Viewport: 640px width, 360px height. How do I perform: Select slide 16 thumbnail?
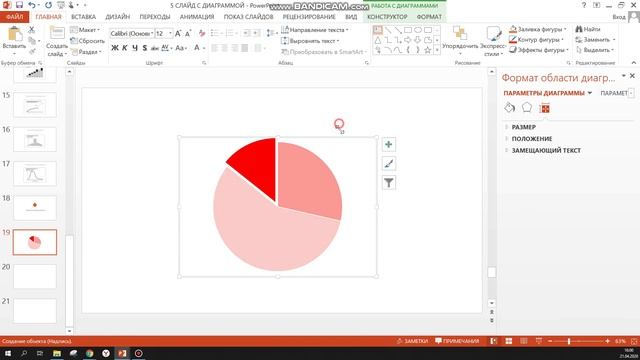click(x=35, y=139)
